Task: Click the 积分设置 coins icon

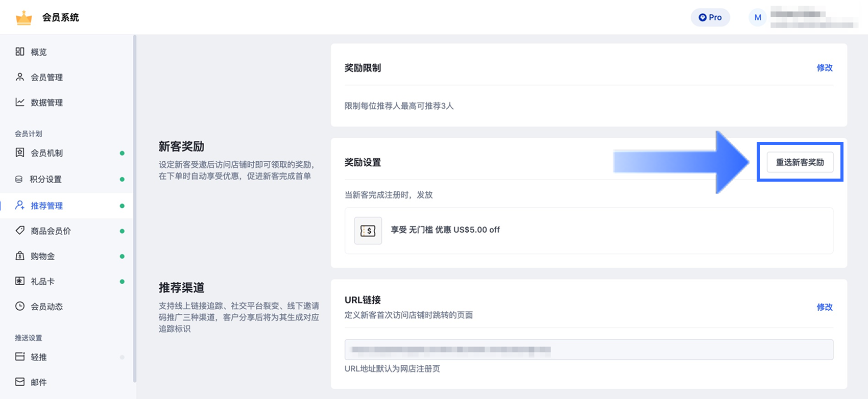Action: 19,179
